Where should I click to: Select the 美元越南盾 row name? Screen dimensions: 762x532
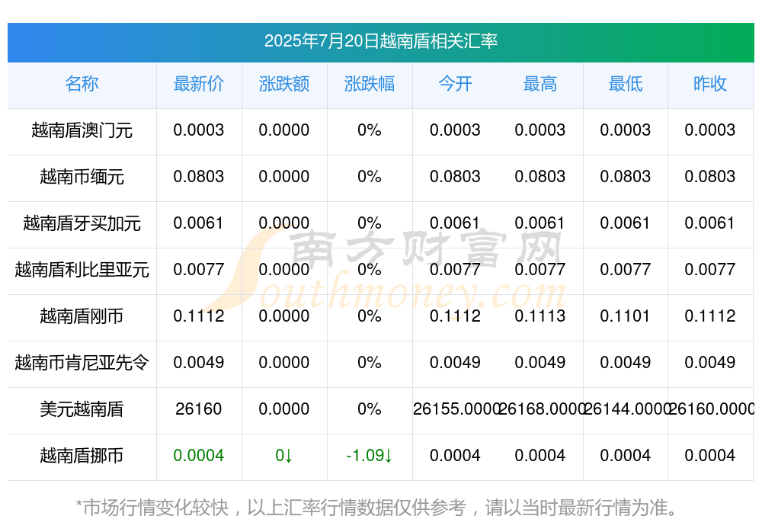[82, 409]
